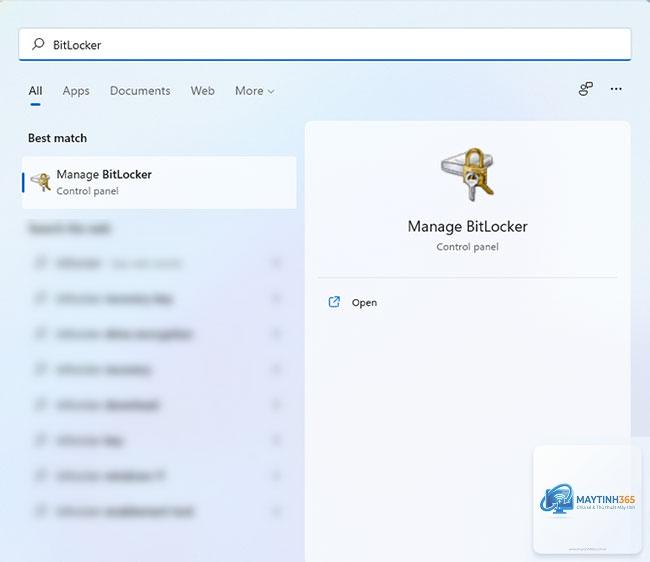650x562 pixels.
Task: Click the large BitLocker padlock icon
Action: [x=468, y=174]
